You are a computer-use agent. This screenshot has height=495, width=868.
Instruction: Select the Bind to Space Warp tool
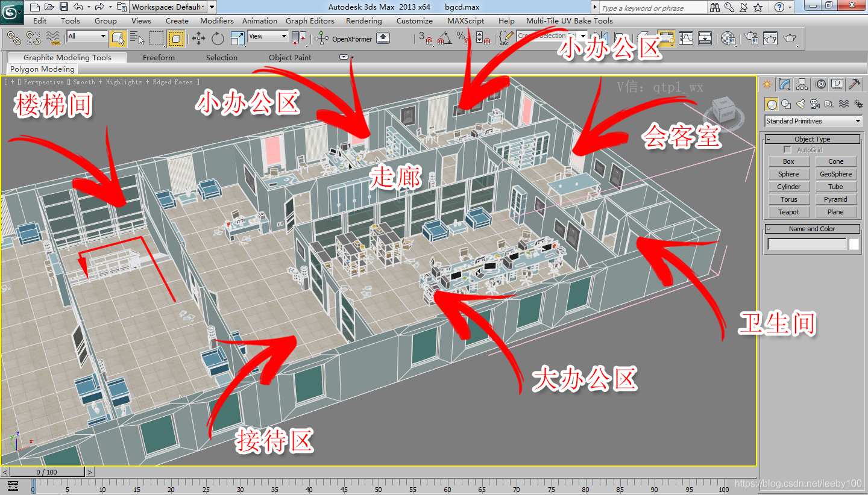tap(54, 39)
